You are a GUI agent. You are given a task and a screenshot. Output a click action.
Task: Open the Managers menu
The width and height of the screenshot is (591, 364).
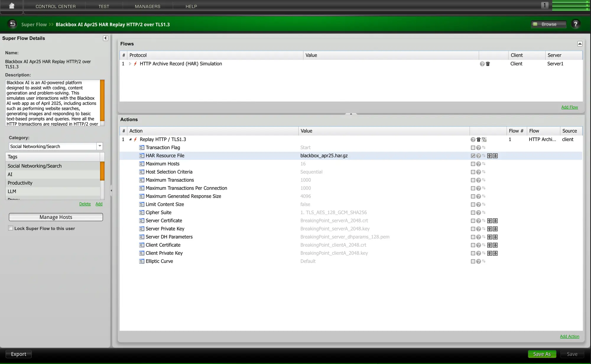click(x=147, y=6)
